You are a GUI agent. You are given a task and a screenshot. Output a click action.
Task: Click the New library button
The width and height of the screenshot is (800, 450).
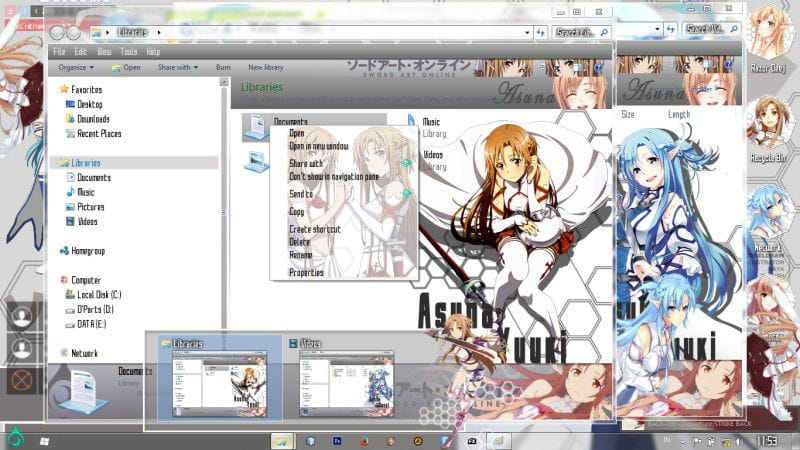click(x=265, y=67)
